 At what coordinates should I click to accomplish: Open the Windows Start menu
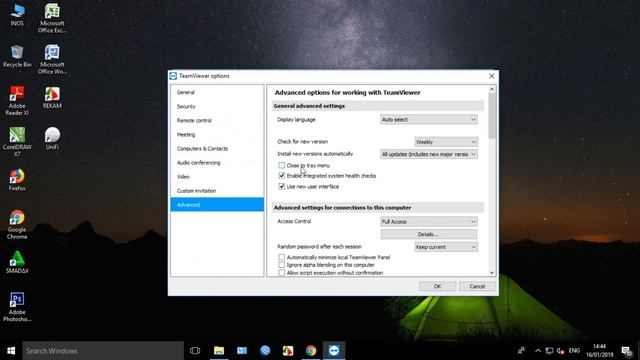tap(11, 351)
